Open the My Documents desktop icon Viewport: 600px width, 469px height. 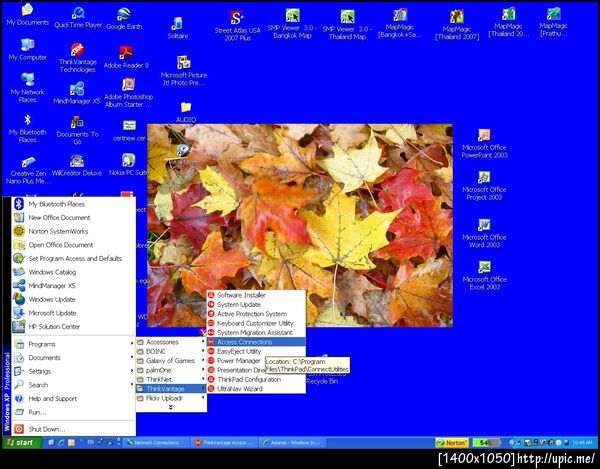[28, 14]
